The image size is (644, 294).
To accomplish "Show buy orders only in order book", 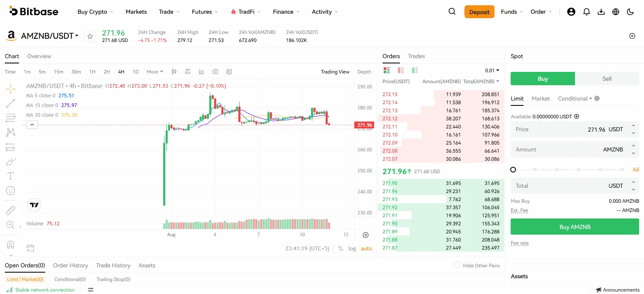I will click(x=415, y=70).
